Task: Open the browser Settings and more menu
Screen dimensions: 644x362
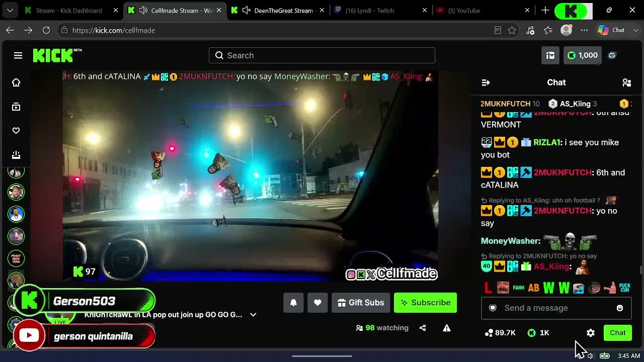Action: coord(584,30)
